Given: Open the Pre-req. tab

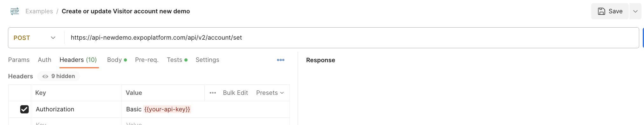Looking at the screenshot, I should coord(147,60).
